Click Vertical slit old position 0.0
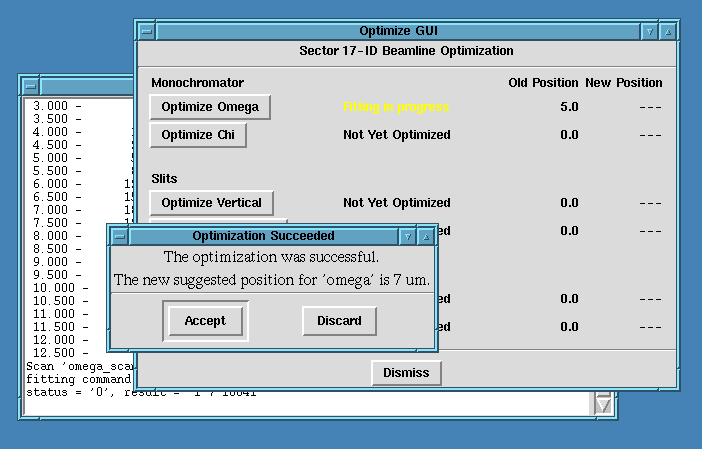This screenshot has height=449, width=702. (569, 203)
